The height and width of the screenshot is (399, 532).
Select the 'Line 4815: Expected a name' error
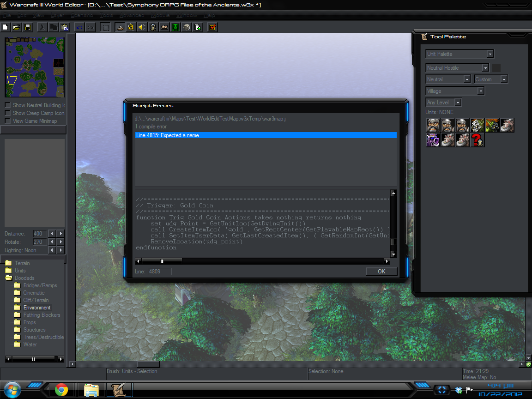click(266, 135)
